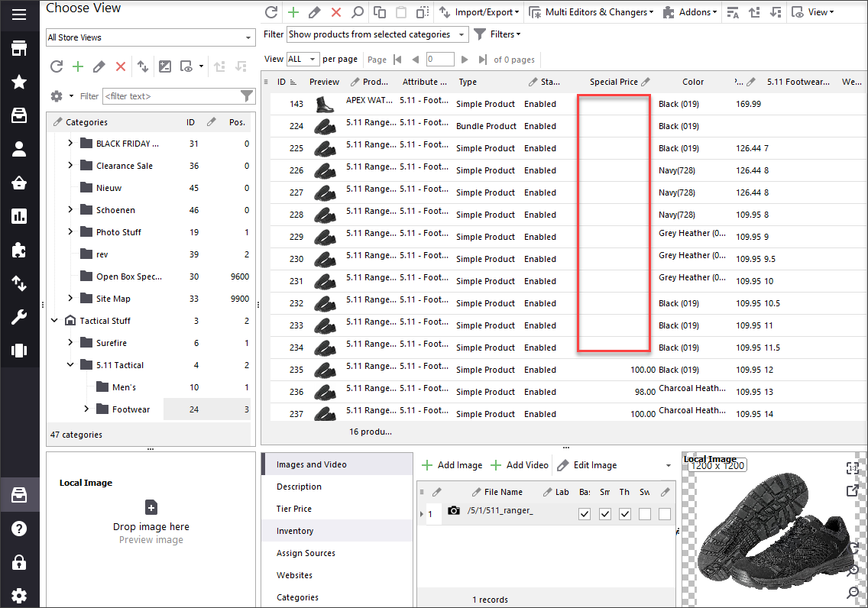Open Multi Editors & Changers menu

pyautogui.click(x=591, y=12)
